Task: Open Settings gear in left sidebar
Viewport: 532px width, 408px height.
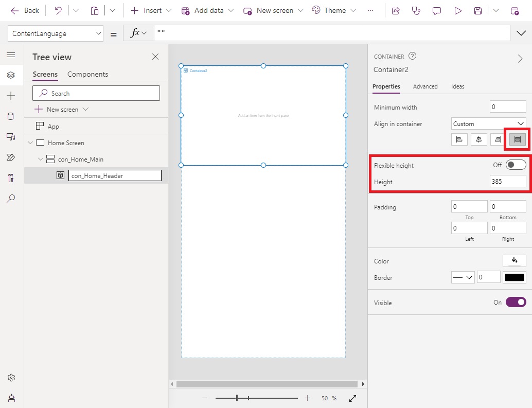Action: 11,378
